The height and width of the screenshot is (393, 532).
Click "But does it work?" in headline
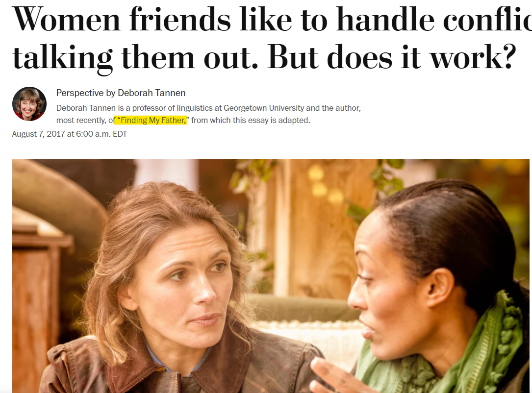pos(392,57)
